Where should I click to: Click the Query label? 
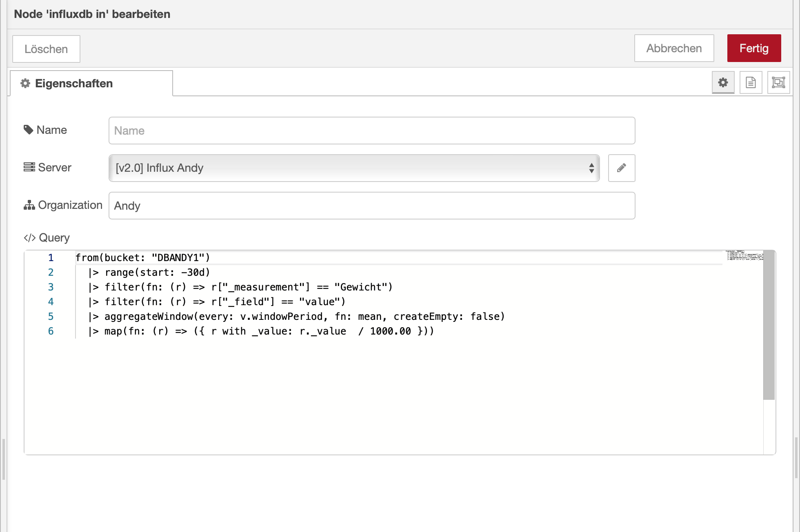47,237
